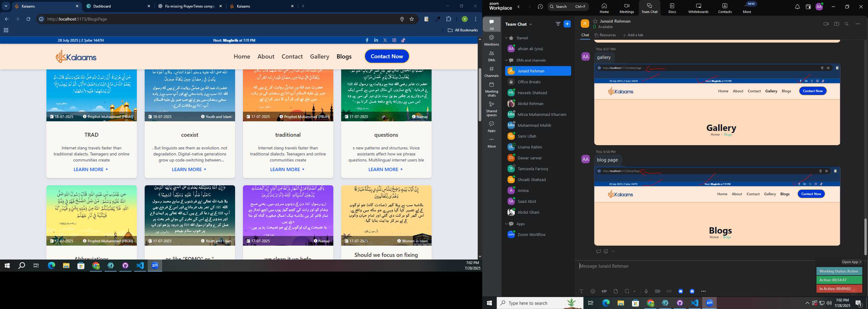Open Chrome extensions puzzle icon
The image size is (868, 309).
coord(448,19)
